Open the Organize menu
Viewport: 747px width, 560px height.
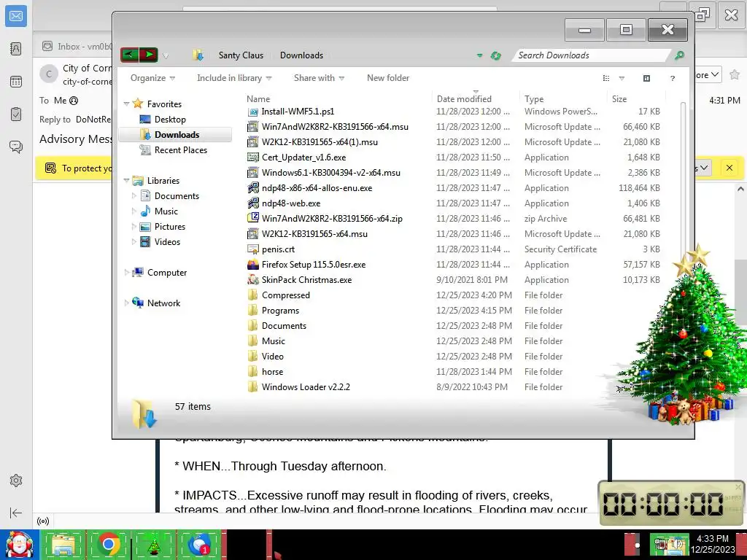pyautogui.click(x=152, y=78)
